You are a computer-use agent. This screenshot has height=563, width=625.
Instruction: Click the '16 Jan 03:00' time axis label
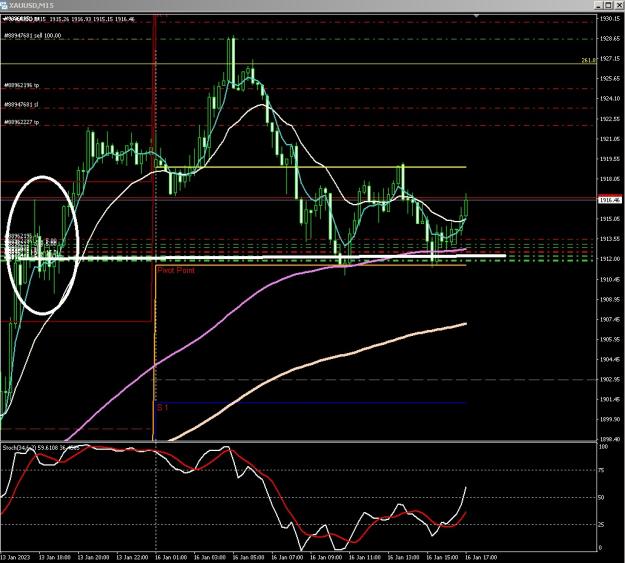[210, 557]
